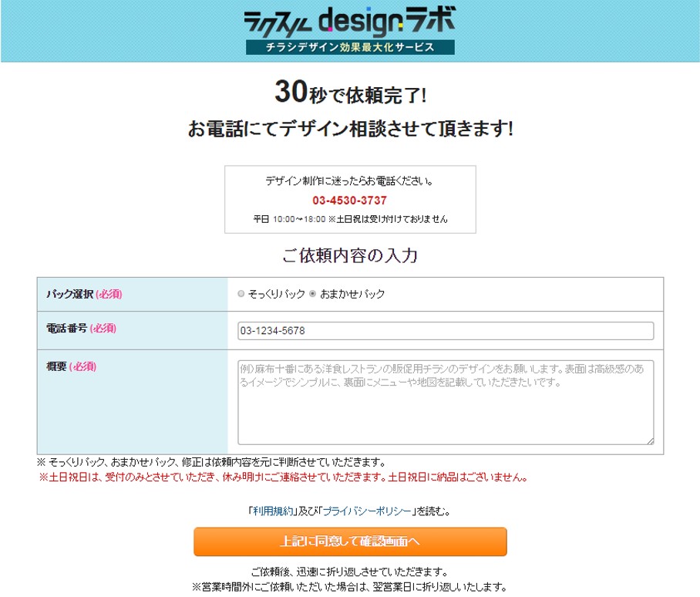This screenshot has height=597, width=700.
Task: Select the そっくりパック radio button
Action: [241, 294]
